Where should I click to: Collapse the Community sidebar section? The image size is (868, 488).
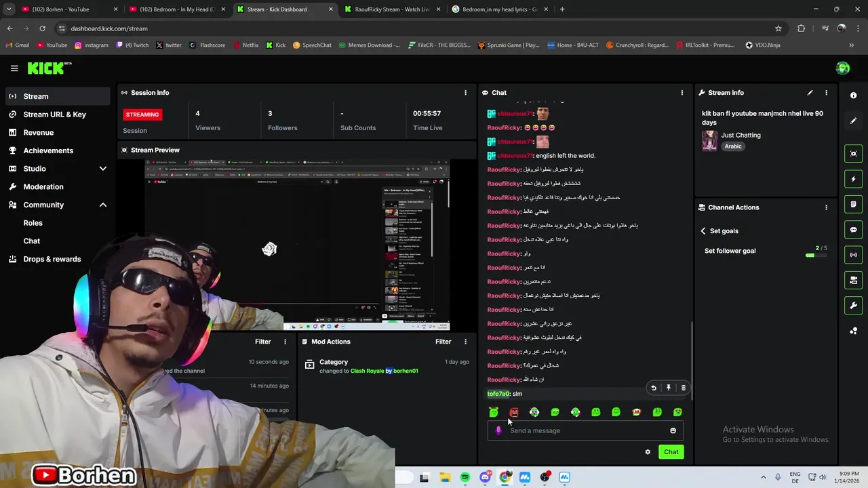click(103, 205)
